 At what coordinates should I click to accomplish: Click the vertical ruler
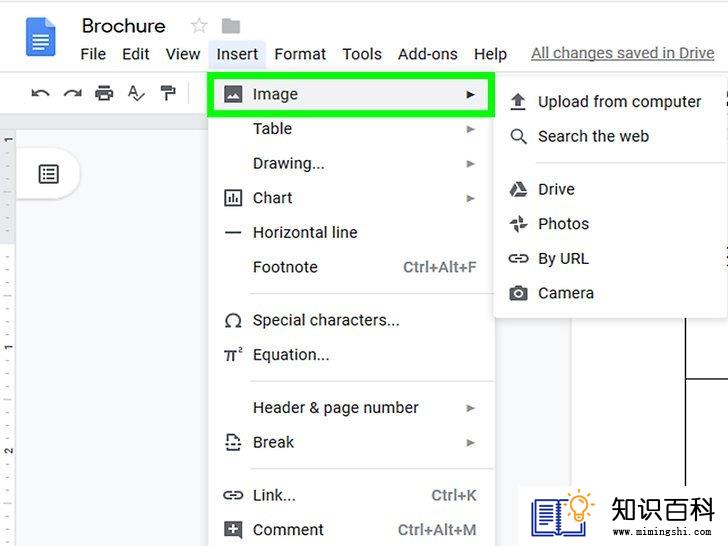pyautogui.click(x=8, y=338)
